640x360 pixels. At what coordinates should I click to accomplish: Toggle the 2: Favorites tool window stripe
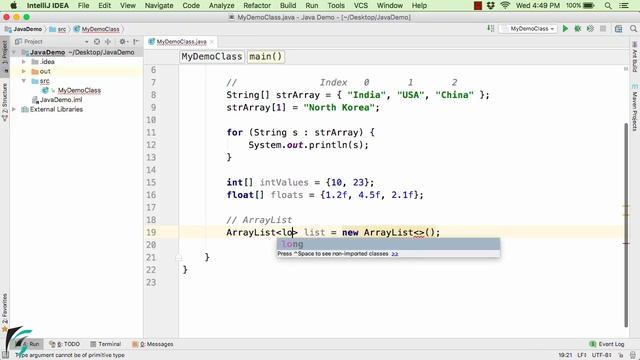click(x=4, y=312)
